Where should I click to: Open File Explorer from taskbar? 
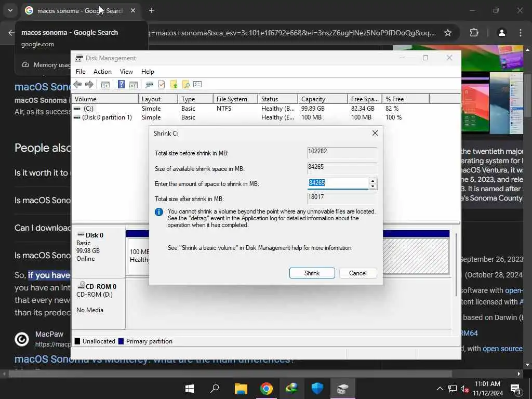[x=241, y=389]
